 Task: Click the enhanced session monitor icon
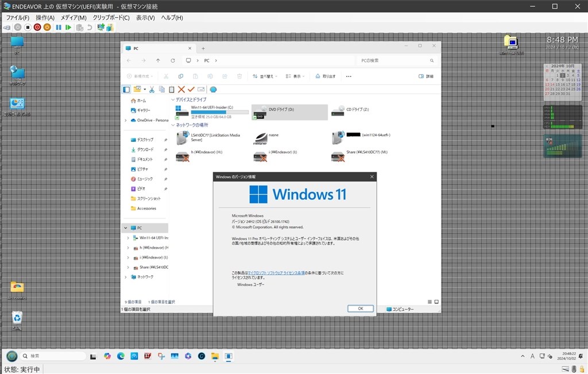tap(100, 28)
